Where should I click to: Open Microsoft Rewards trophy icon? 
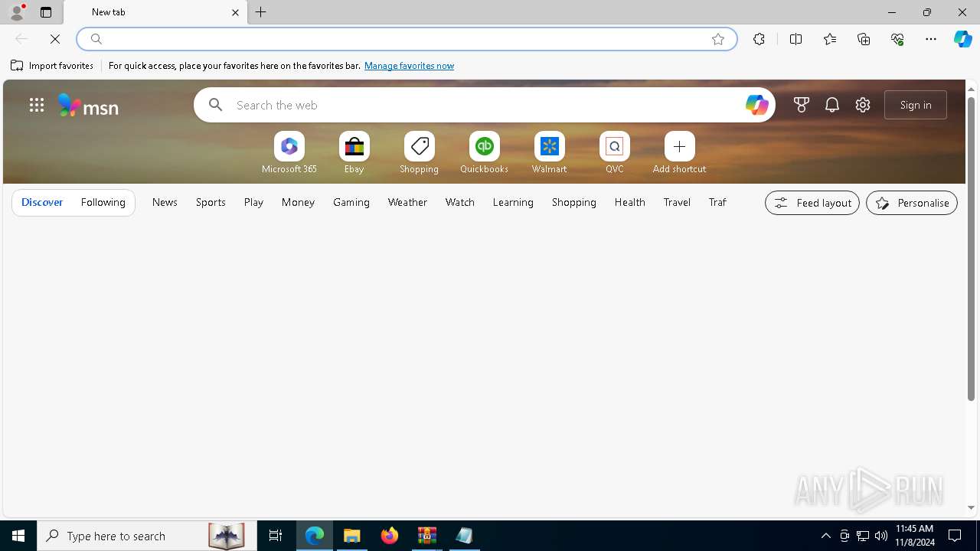(802, 105)
